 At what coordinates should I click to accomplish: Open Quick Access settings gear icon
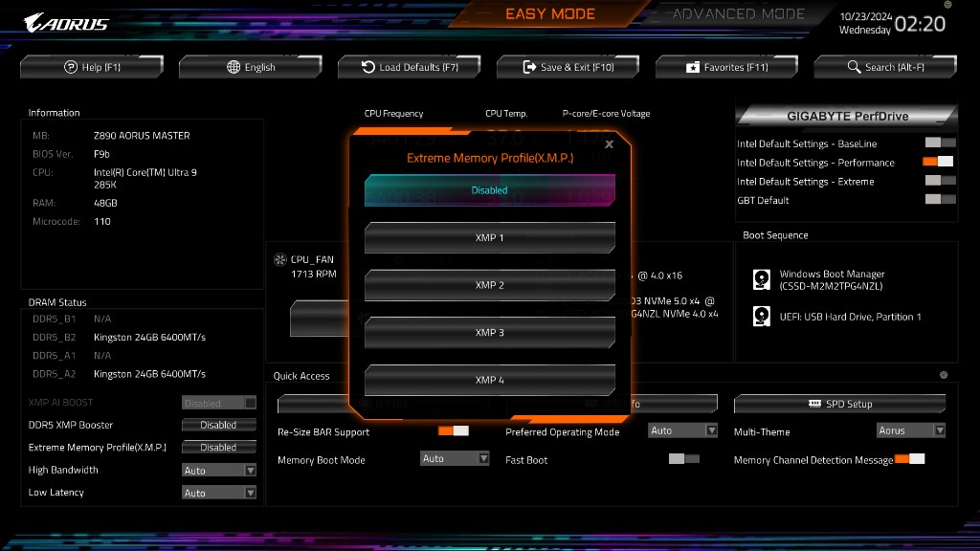[x=944, y=375]
